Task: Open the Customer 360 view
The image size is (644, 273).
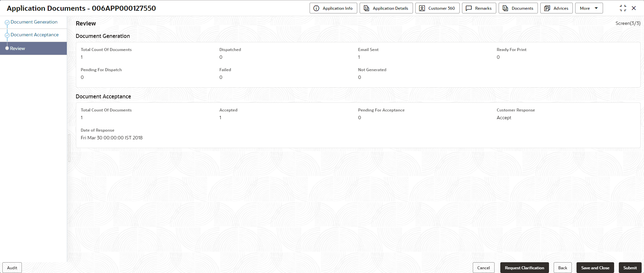Action: click(x=437, y=8)
